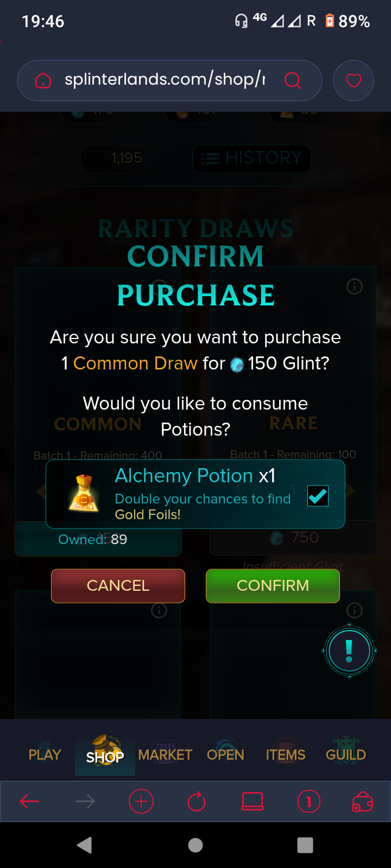Open the GUILD tab

coord(346,755)
